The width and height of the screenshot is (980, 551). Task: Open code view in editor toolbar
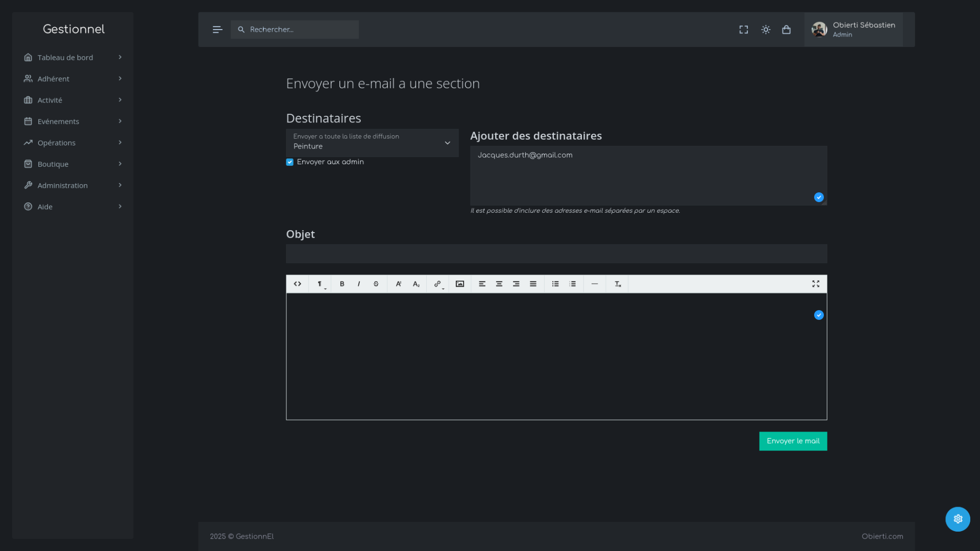coord(298,284)
